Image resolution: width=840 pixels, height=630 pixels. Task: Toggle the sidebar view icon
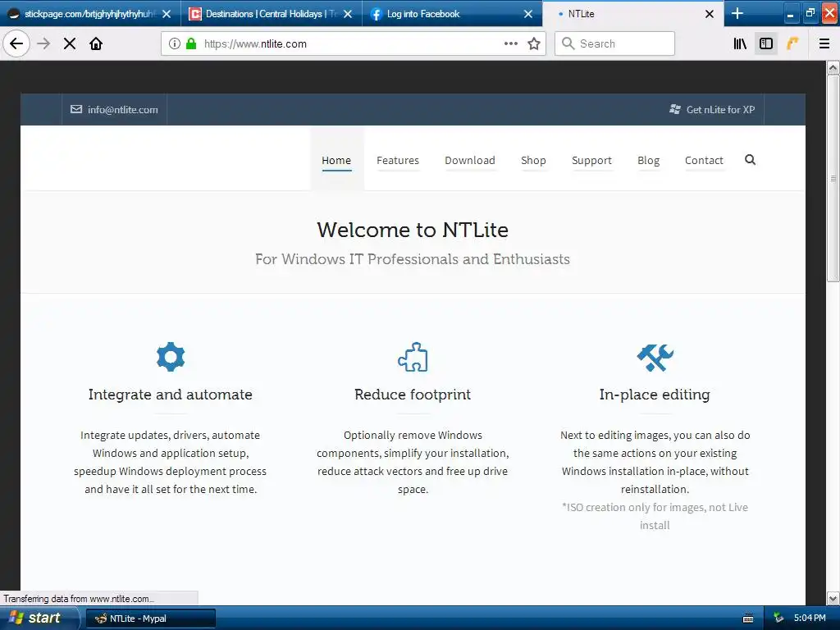(766, 43)
